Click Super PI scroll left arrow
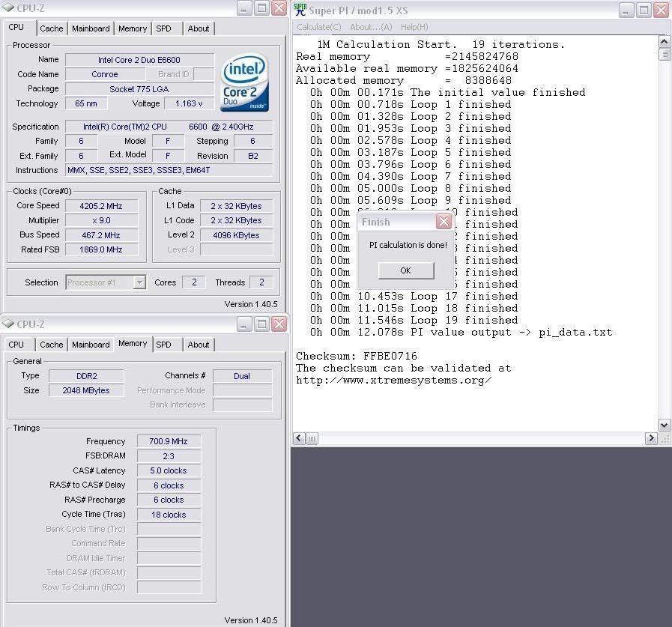 point(299,438)
